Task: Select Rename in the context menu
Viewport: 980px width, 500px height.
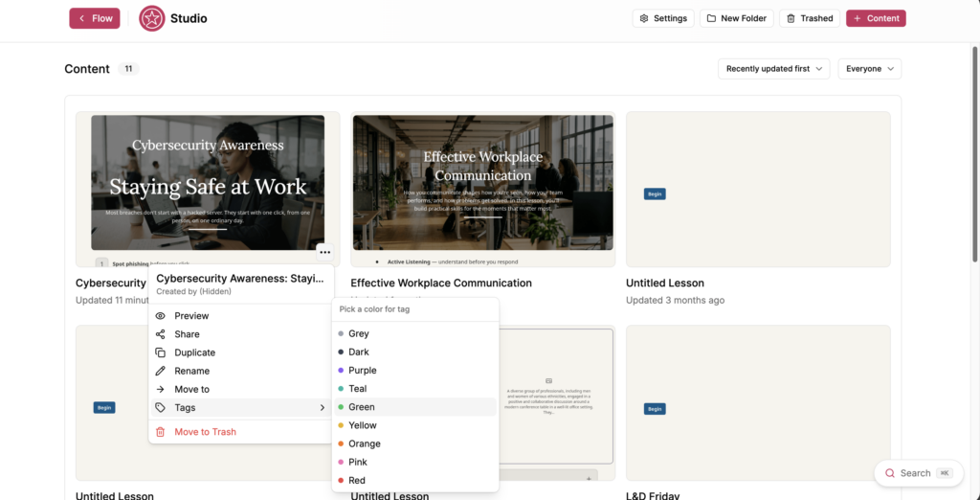Action: [x=241, y=371]
